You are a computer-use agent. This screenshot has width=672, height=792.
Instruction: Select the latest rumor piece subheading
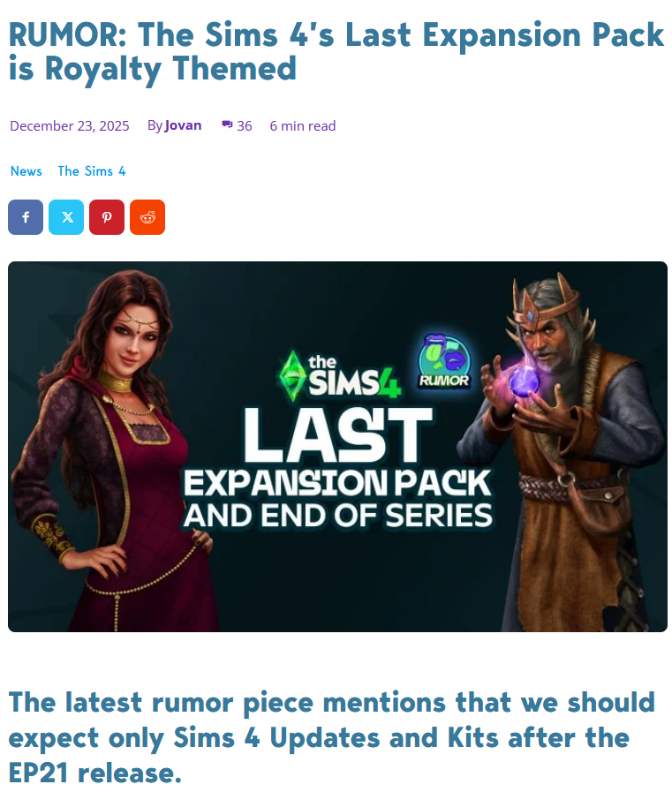coord(332,737)
